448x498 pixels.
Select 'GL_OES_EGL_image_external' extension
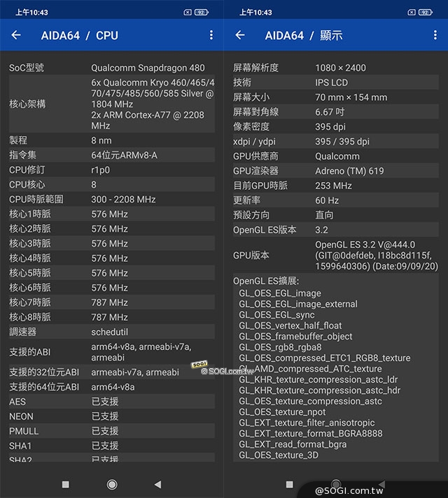tap(298, 304)
